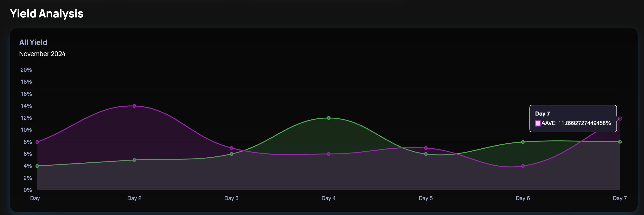Click the green data point at Day 6
Image resolution: width=644 pixels, height=215 pixels.
click(523, 142)
